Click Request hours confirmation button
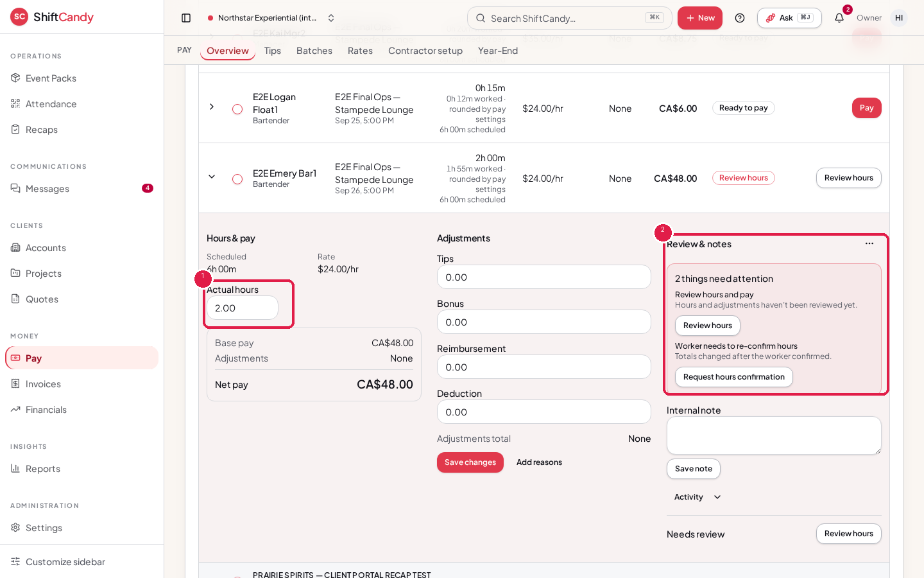The width and height of the screenshot is (924, 578). pyautogui.click(x=734, y=377)
